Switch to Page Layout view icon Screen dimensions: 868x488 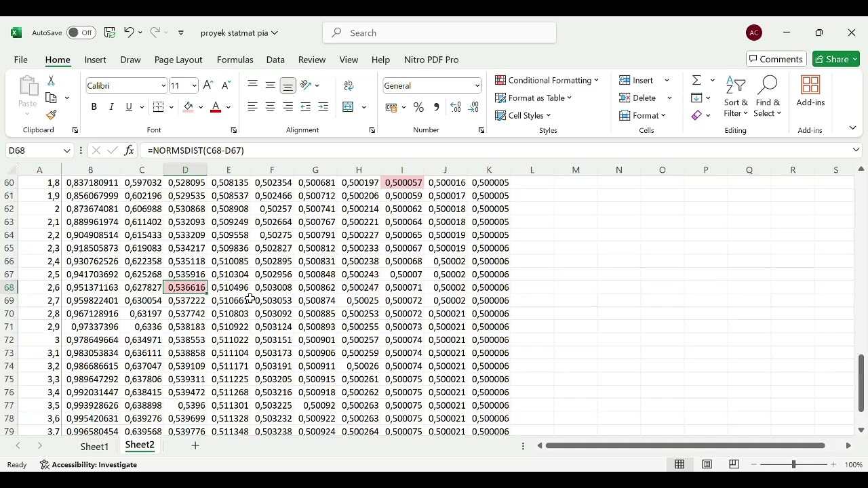click(707, 464)
